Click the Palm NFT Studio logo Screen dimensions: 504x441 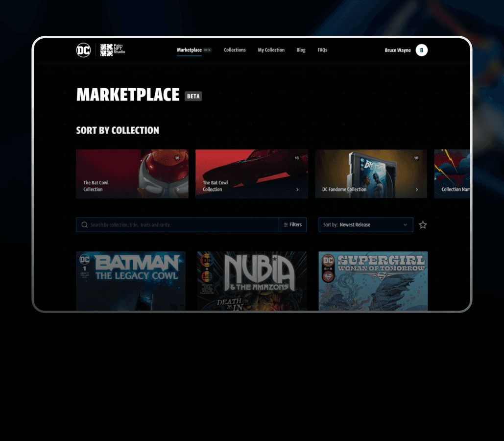[113, 50]
